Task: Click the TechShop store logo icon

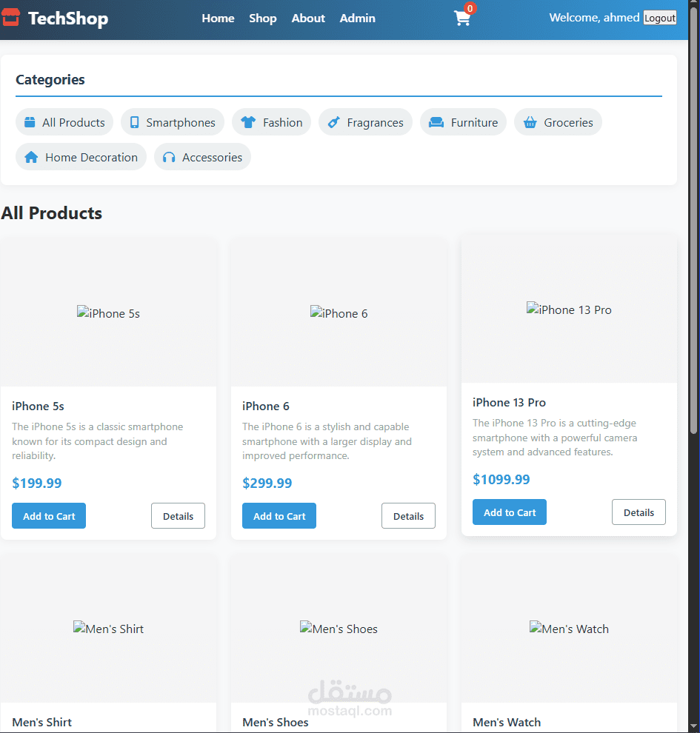Action: [x=10, y=18]
